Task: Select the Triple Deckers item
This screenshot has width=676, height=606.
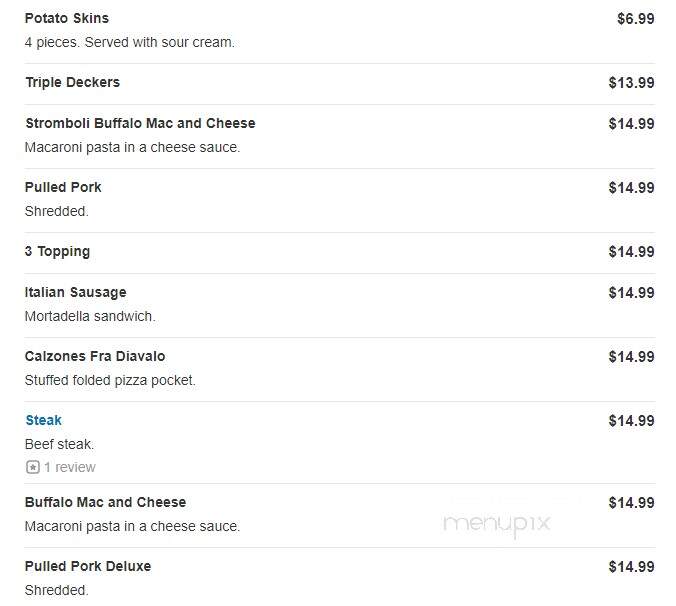Action: [72, 82]
